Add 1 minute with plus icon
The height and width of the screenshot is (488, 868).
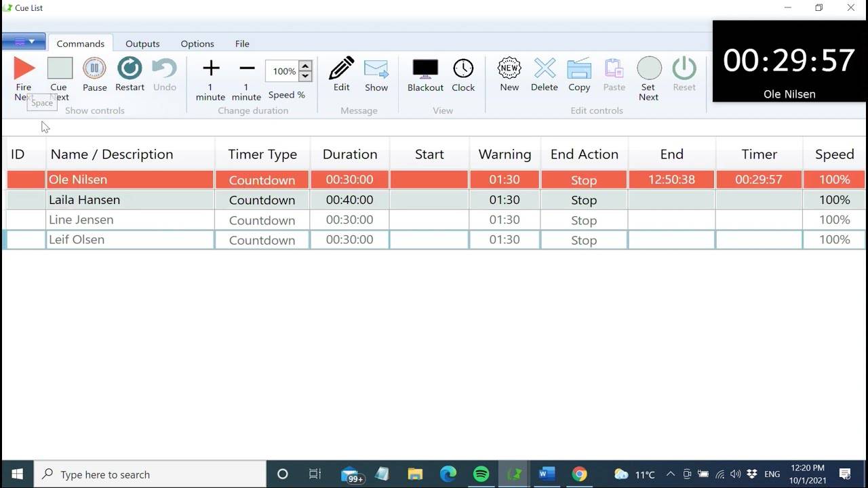click(x=211, y=68)
